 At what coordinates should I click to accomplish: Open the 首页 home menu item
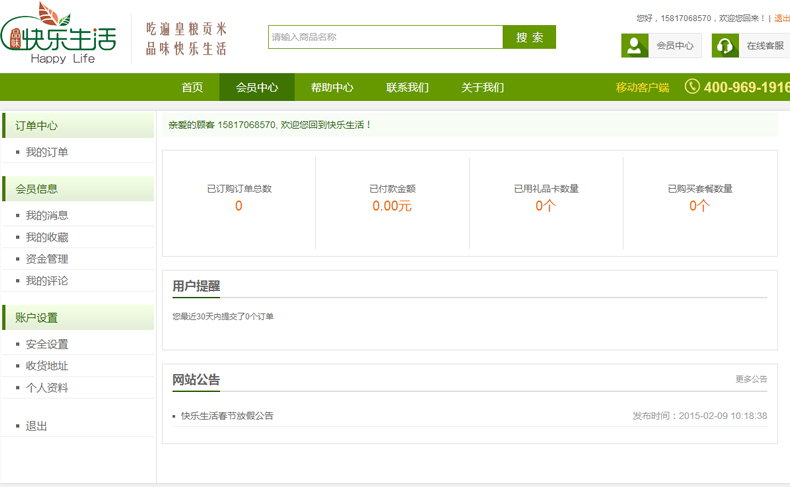tap(192, 88)
